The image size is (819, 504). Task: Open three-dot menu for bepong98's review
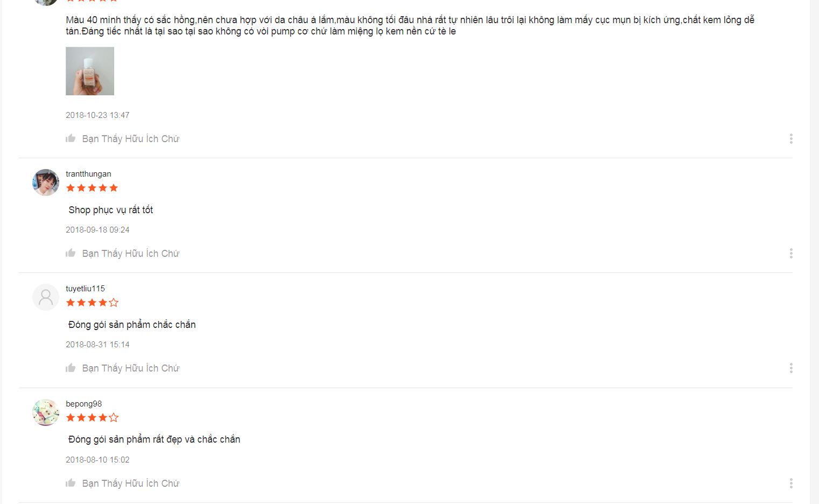coord(791,484)
